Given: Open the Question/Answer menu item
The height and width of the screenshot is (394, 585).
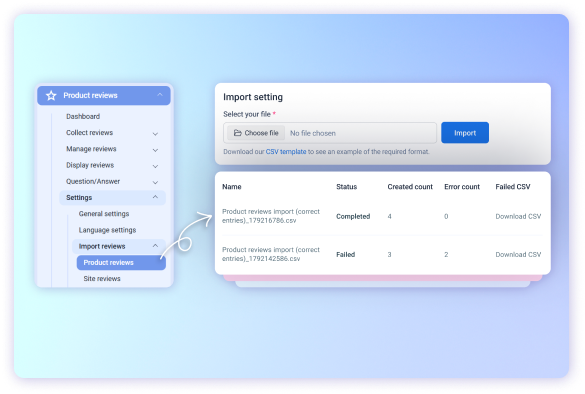Looking at the screenshot, I should pyautogui.click(x=93, y=181).
